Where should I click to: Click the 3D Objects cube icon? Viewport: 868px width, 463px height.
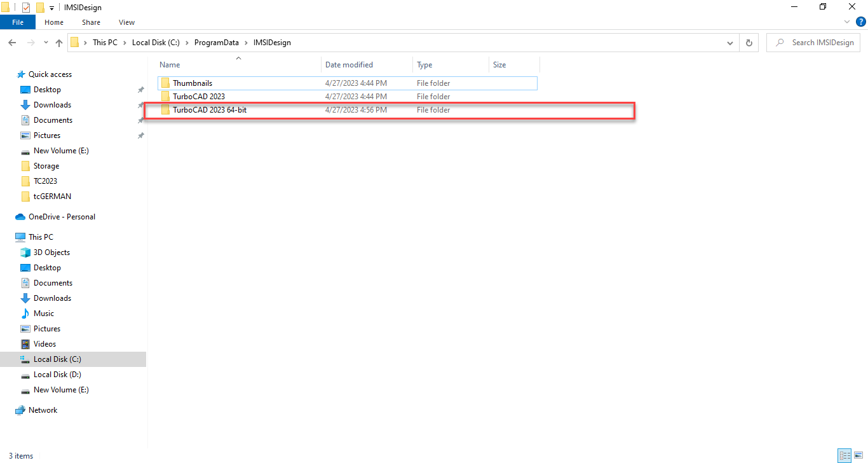25,252
